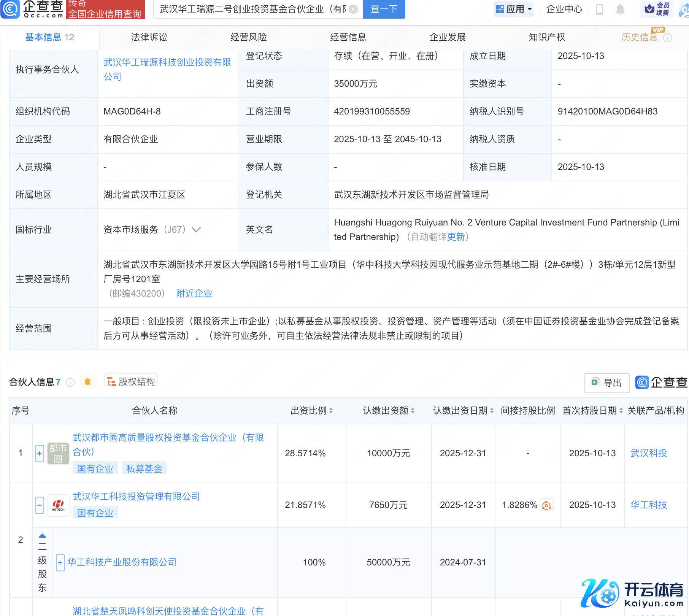
Task: Click the orange bell alert for partner info
Action: pyautogui.click(x=87, y=382)
